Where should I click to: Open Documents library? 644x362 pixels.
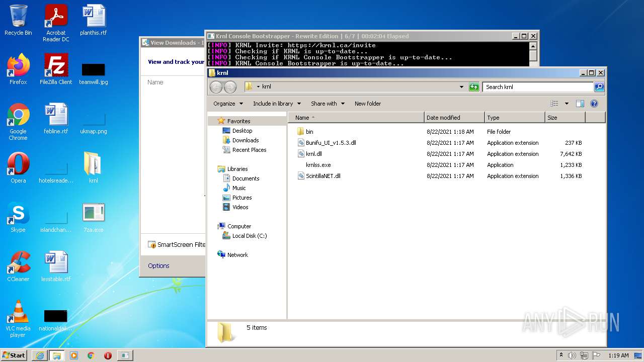point(246,178)
